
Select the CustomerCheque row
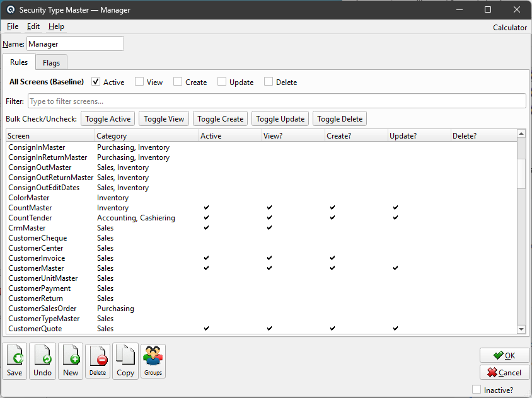coord(262,238)
